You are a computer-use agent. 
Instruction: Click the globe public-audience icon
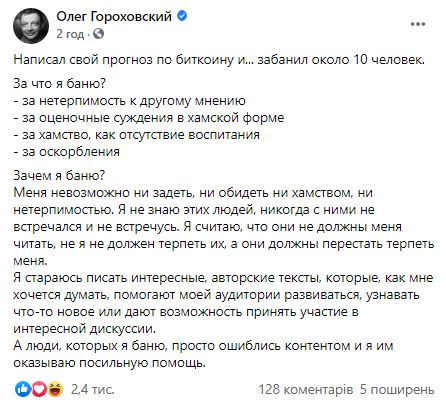coord(98,34)
